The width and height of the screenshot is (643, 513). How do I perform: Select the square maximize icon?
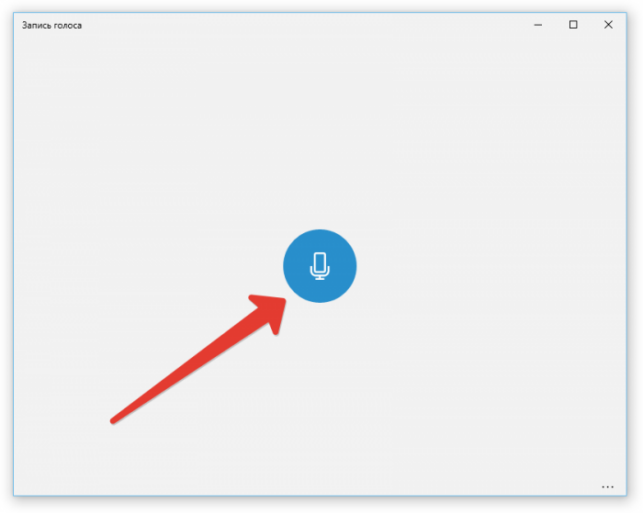point(573,25)
